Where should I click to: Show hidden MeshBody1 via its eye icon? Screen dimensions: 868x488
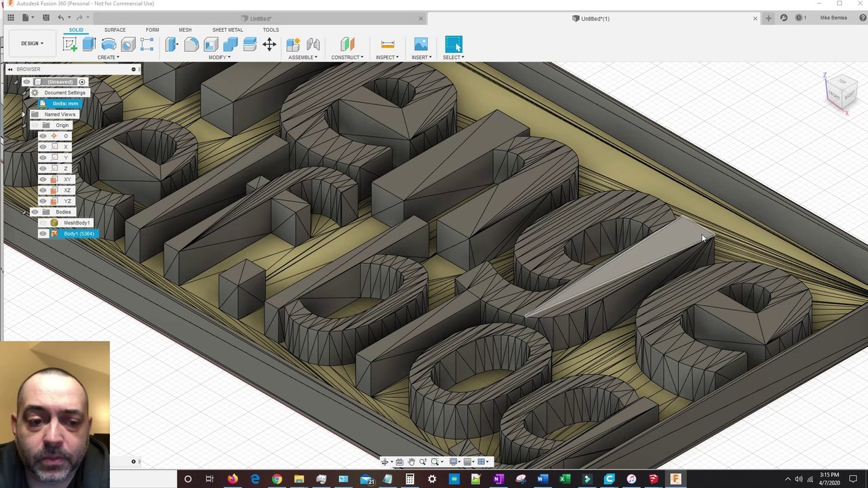(x=43, y=223)
